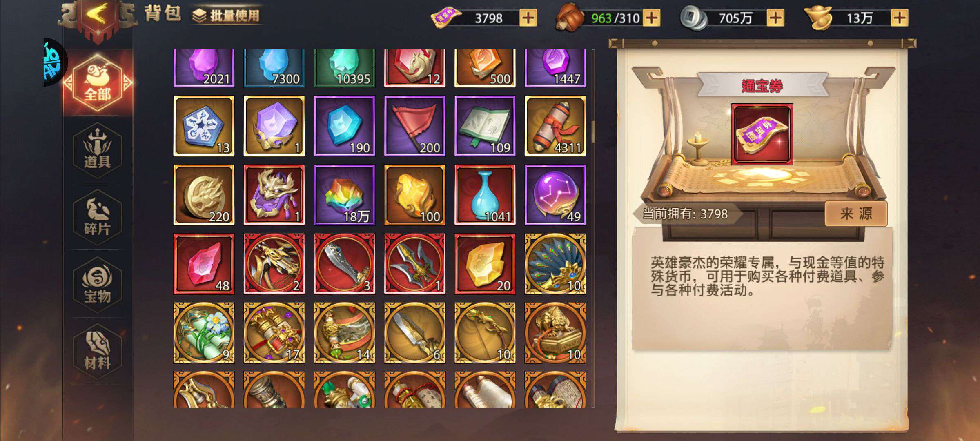Select the blue vase item with 1041
The width and height of the screenshot is (980, 441).
click(485, 195)
